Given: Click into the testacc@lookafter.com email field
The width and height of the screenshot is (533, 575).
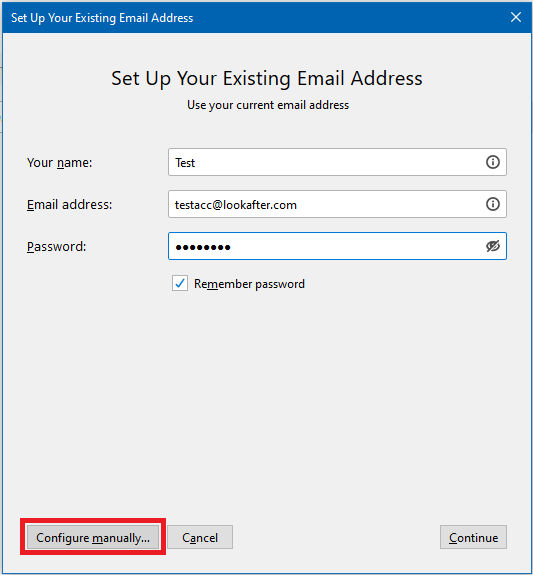Looking at the screenshot, I should pyautogui.click(x=337, y=204).
